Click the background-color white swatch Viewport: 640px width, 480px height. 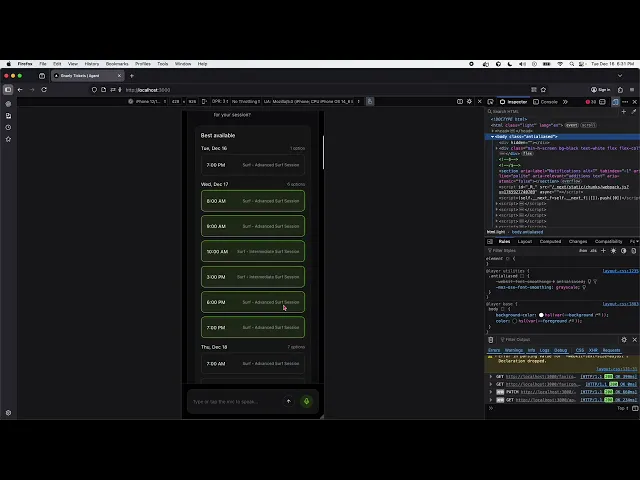(x=541, y=315)
